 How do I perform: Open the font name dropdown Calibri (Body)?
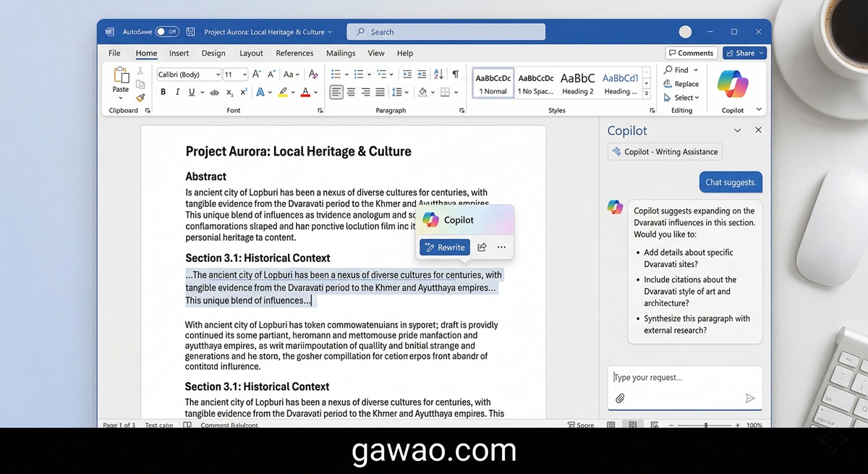tap(189, 75)
